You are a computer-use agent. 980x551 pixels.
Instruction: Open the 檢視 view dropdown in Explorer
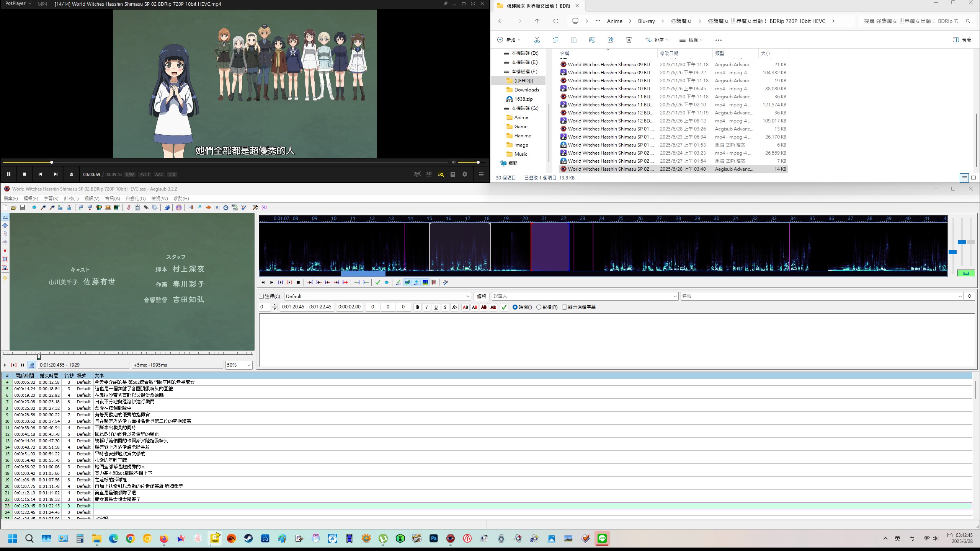691,40
